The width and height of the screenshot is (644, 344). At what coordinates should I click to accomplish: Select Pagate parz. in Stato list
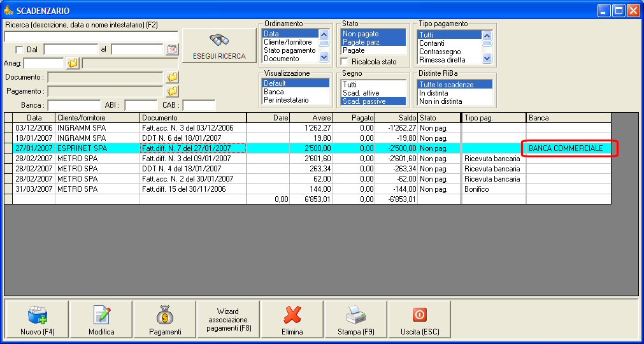click(373, 42)
